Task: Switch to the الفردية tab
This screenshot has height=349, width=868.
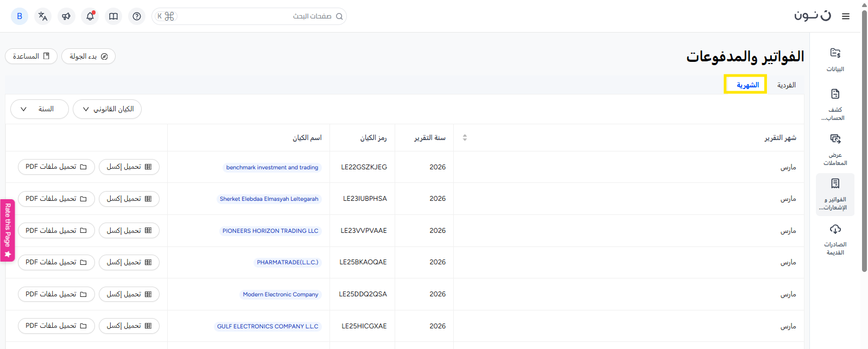Action: tap(786, 85)
